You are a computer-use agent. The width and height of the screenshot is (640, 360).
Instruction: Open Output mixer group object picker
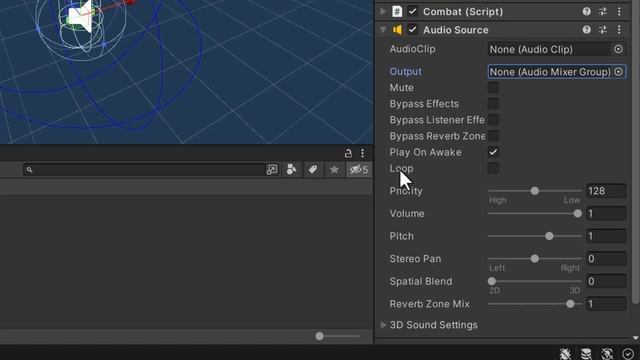click(618, 72)
